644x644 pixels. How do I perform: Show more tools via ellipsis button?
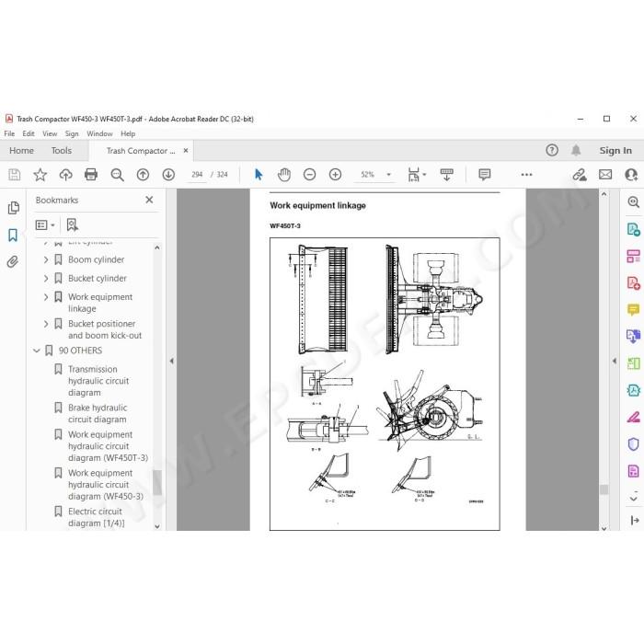pyautogui.click(x=526, y=175)
